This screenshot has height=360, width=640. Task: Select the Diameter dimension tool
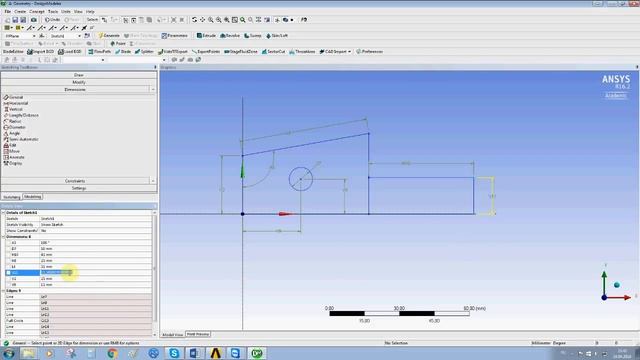14,127
